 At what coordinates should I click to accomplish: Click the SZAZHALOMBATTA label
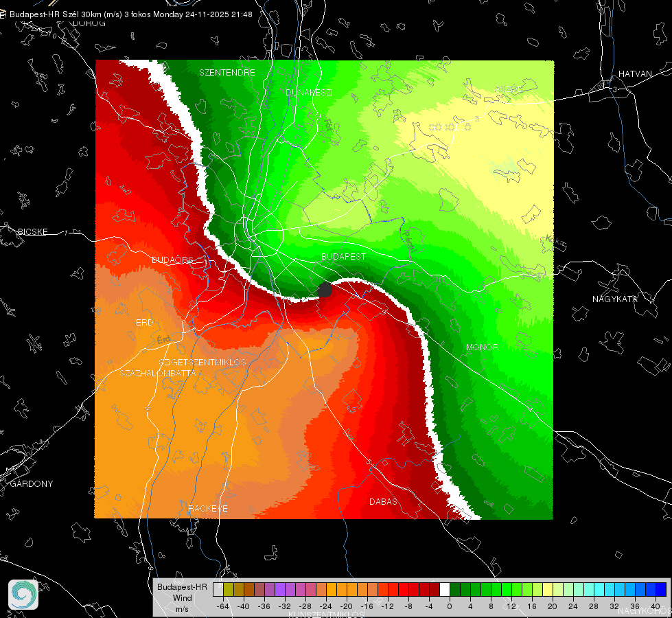(x=158, y=373)
